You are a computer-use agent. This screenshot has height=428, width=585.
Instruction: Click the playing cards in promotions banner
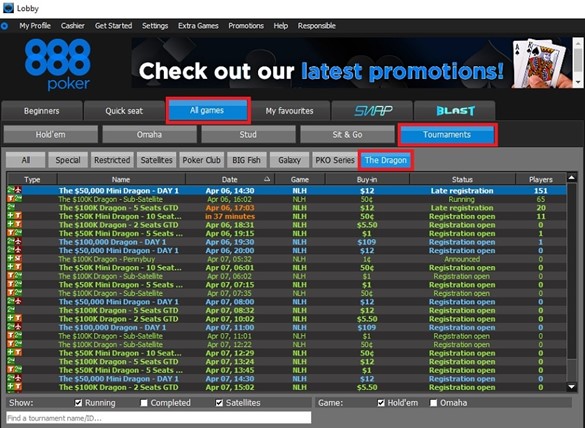[542, 63]
